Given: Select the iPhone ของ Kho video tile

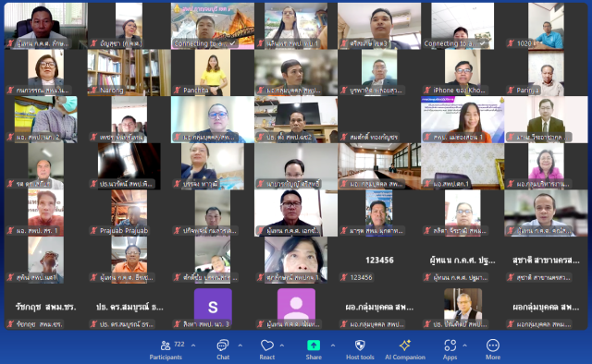Looking at the screenshot, I should [462, 72].
